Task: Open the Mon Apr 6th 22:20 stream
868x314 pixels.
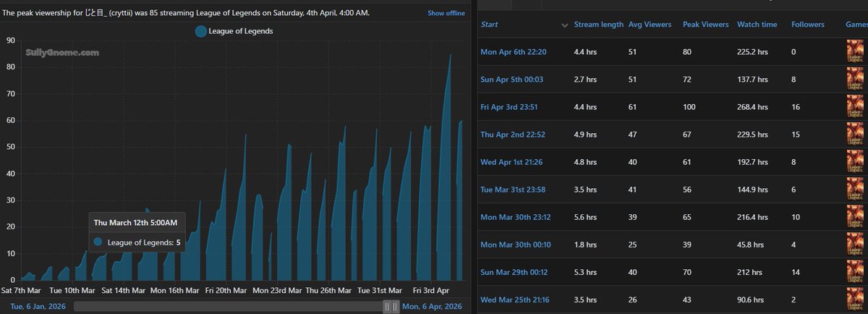Action: [514, 52]
